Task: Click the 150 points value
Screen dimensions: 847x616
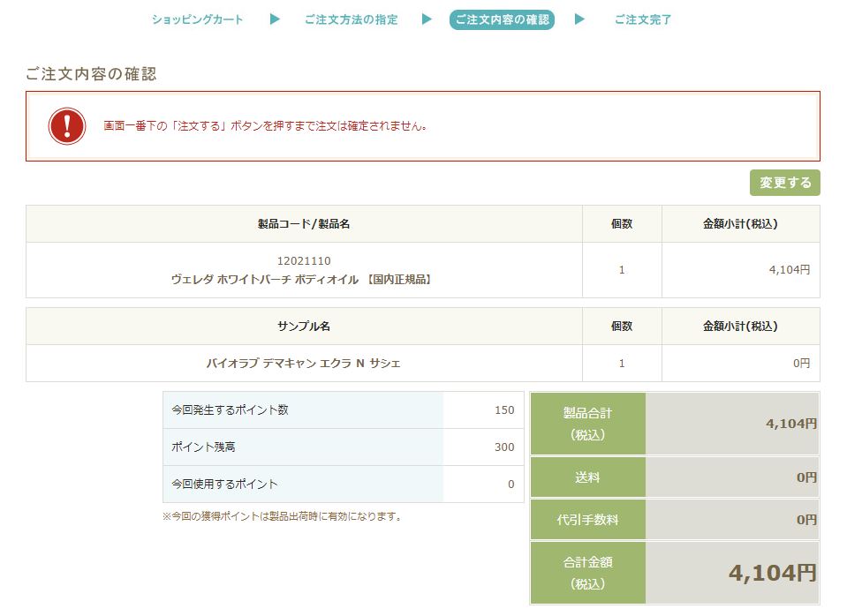Action: click(504, 409)
